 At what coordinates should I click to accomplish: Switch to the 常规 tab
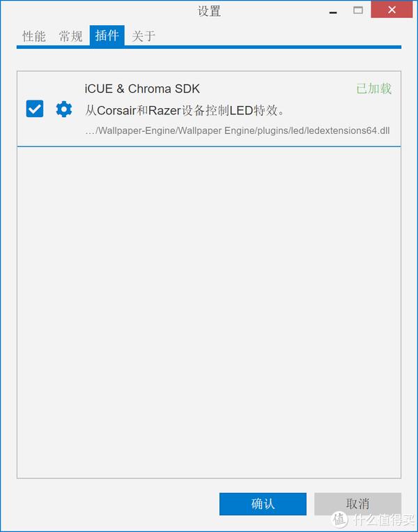click(70, 36)
